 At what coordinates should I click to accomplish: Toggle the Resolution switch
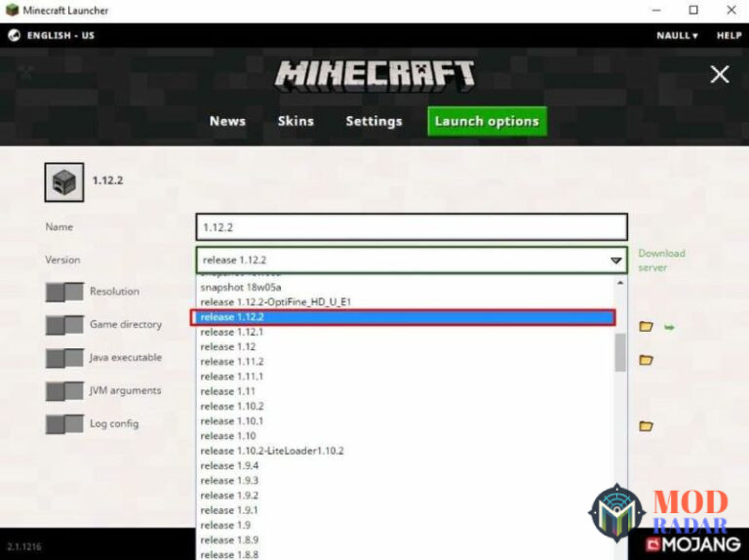click(64, 292)
